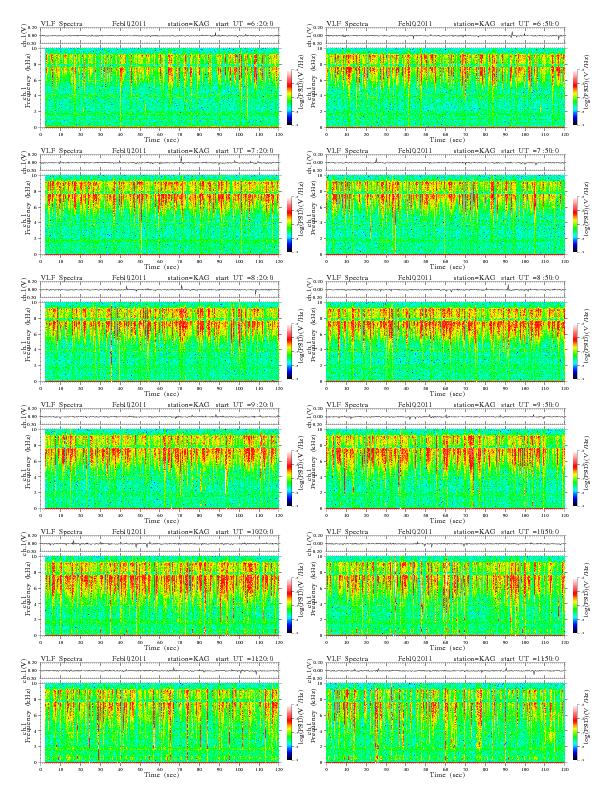The height and width of the screenshot is (792, 612).
Task: Click the 'start UT =7:50:0' title text
Action: tap(530, 151)
